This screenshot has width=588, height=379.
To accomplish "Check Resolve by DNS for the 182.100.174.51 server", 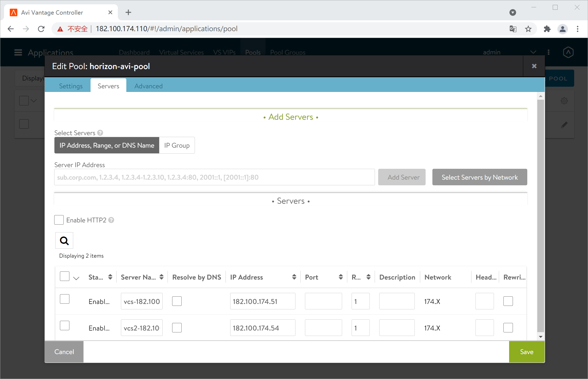I will tap(177, 301).
